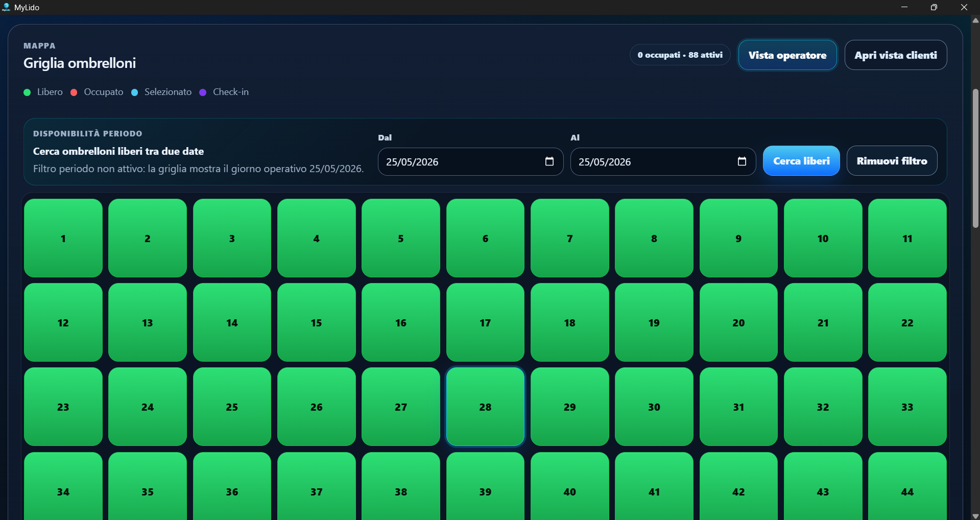Open the Al date calendar picker icon
Image resolution: width=980 pixels, height=520 pixels.
coord(742,161)
